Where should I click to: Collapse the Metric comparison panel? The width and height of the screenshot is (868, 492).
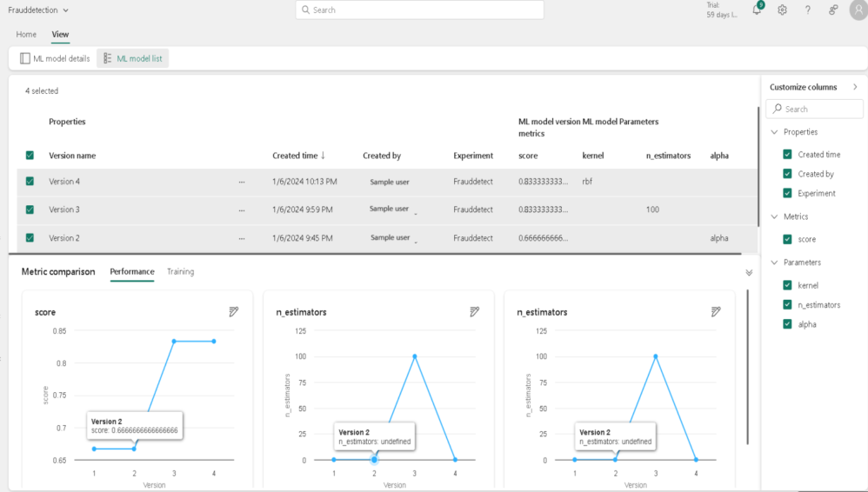click(x=749, y=272)
